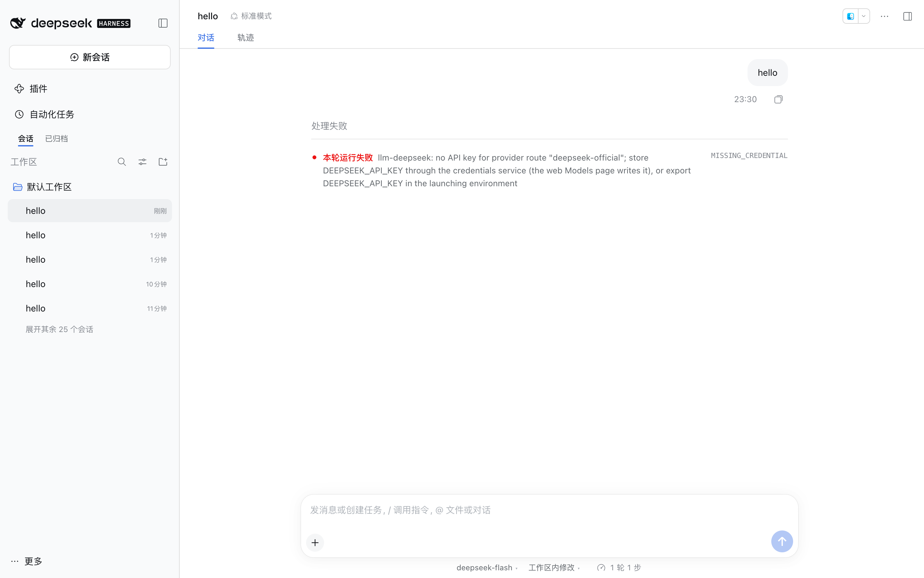Click the deepseek whale logo
The height and width of the screenshot is (578, 924).
point(18,23)
